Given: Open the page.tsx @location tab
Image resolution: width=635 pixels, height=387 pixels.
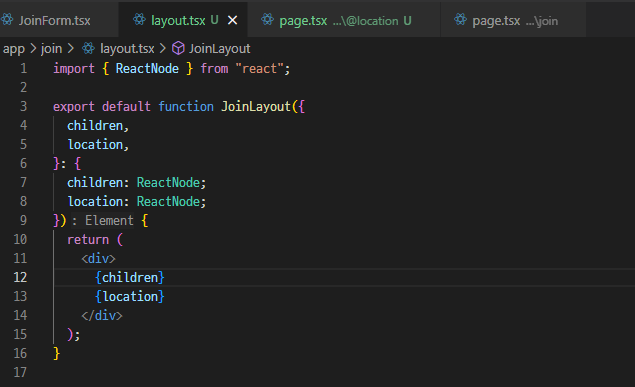Looking at the screenshot, I should coord(344,20).
